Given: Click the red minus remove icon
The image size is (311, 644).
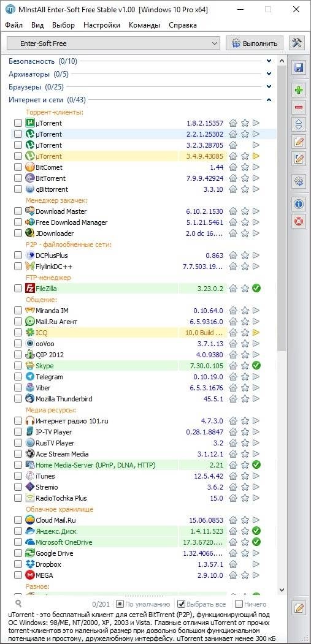Looking at the screenshot, I should pos(299,108).
